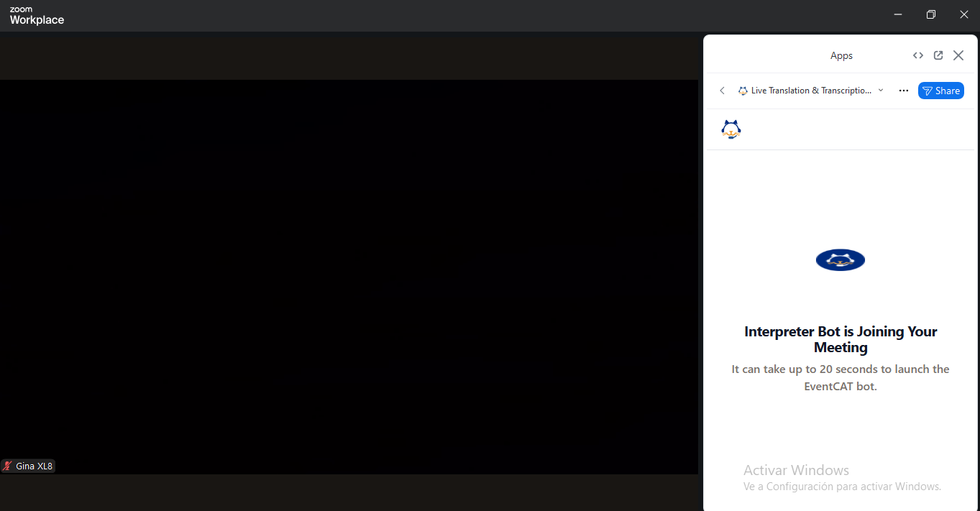Expand the dropdown chevron next to app name
Image resolution: width=980 pixels, height=511 pixels.
coord(881,91)
